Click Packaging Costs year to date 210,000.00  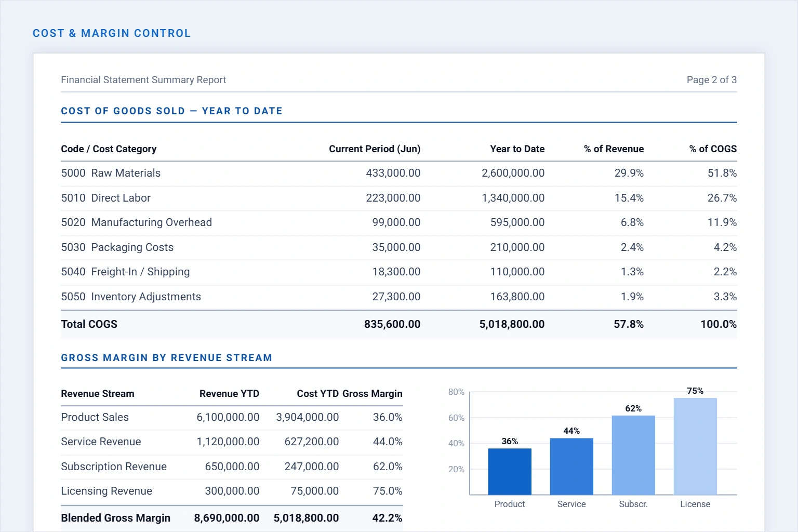click(517, 247)
